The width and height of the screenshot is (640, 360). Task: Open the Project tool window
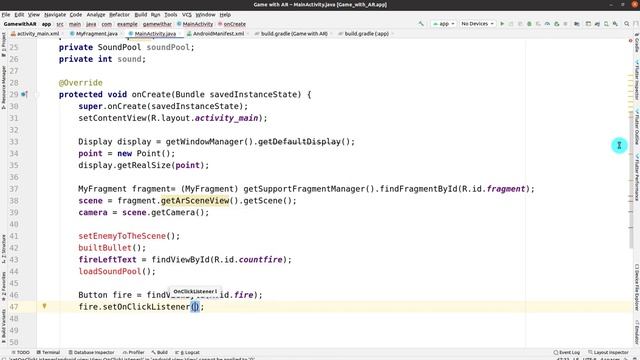[x=3, y=44]
